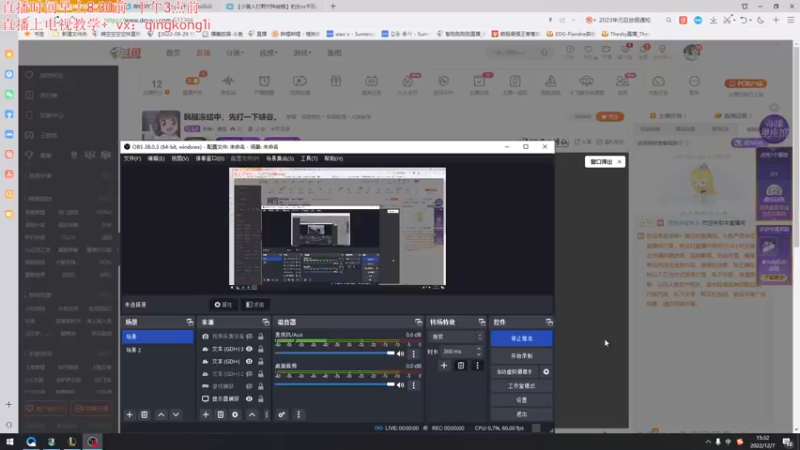
Task: Open the Windows Start menu
Action: (10, 442)
